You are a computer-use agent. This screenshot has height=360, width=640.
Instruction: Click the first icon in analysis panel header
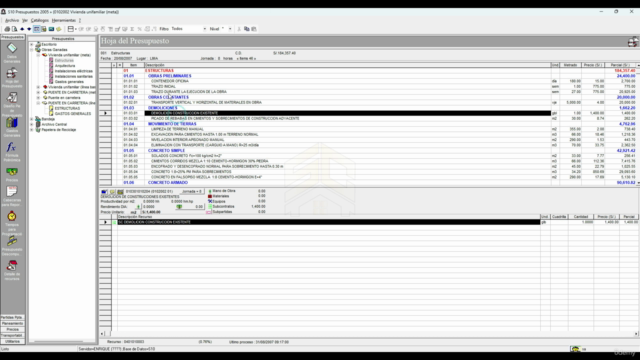(104, 191)
